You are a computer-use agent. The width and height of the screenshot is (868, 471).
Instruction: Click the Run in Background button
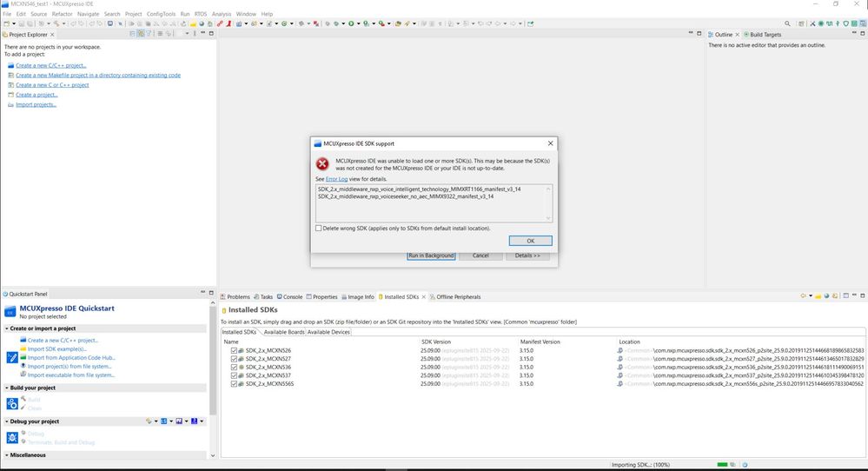click(x=431, y=255)
